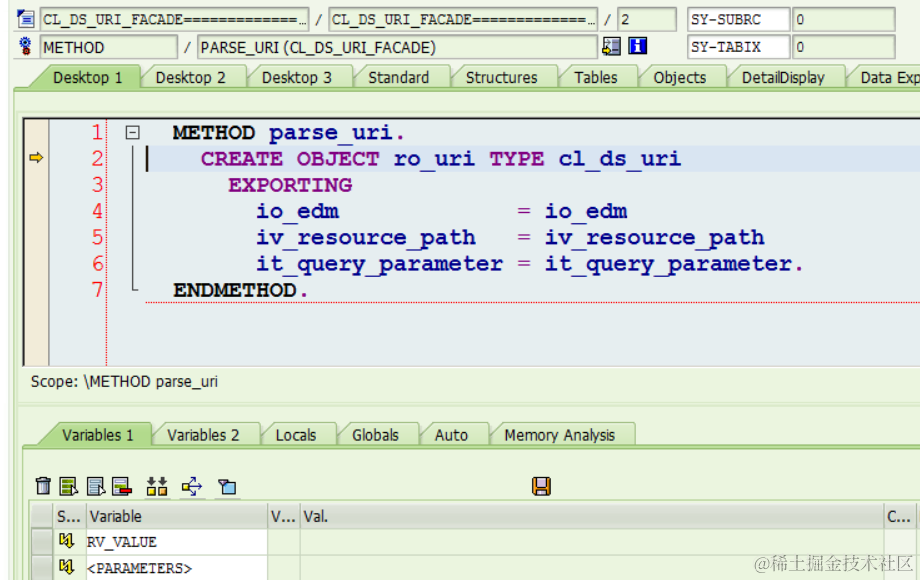This screenshot has height=580, width=920.
Task: Click the SY-SUBRC field label
Action: pyautogui.click(x=738, y=19)
